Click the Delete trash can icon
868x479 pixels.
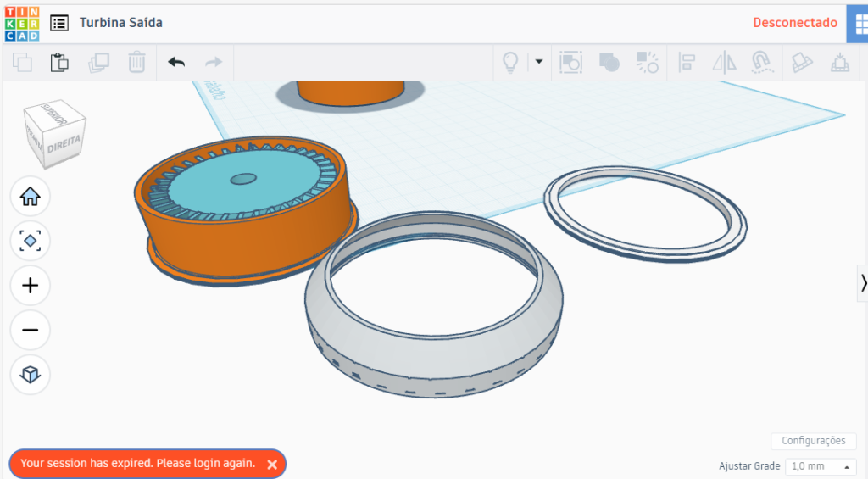click(136, 62)
